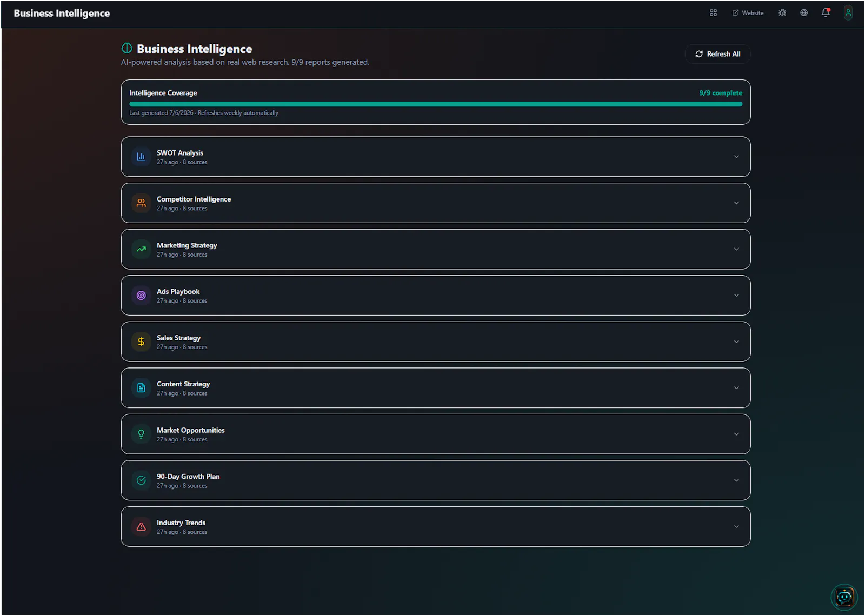The height and width of the screenshot is (616, 865).
Task: Click the top-left Business Intelligence header title
Action: tap(62, 13)
